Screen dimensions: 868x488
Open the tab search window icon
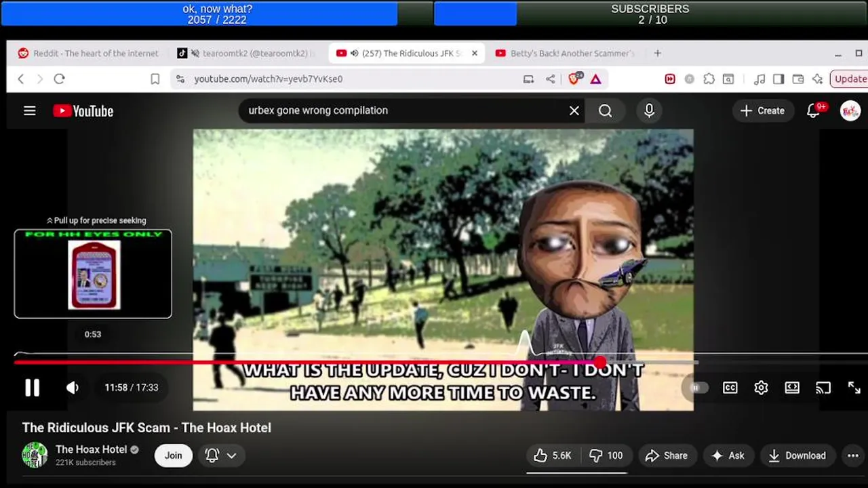(x=728, y=79)
